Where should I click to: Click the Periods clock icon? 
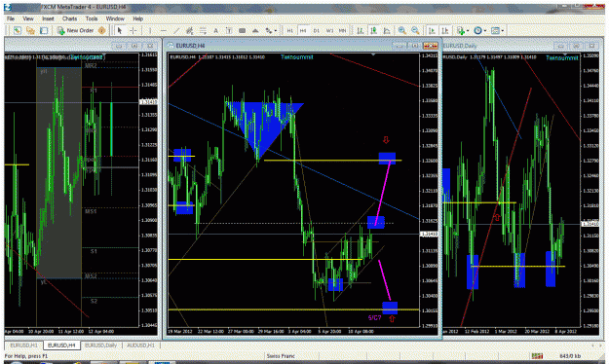[x=478, y=30]
